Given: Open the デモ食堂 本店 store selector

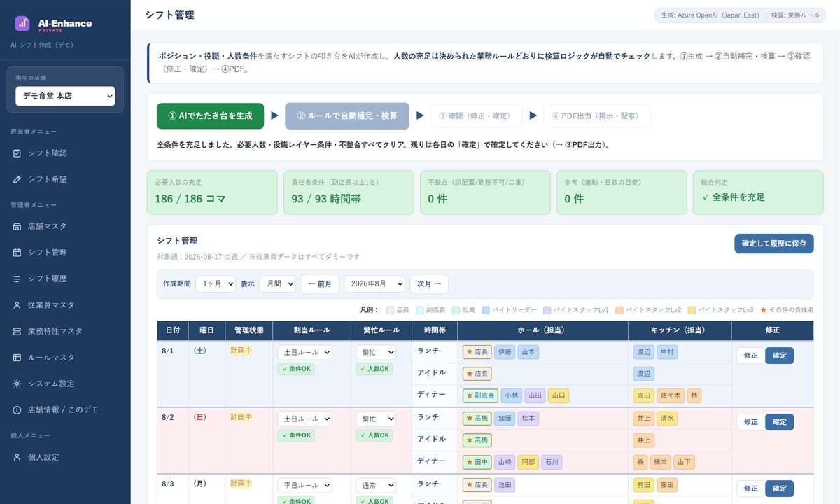Looking at the screenshot, I should pyautogui.click(x=65, y=96).
